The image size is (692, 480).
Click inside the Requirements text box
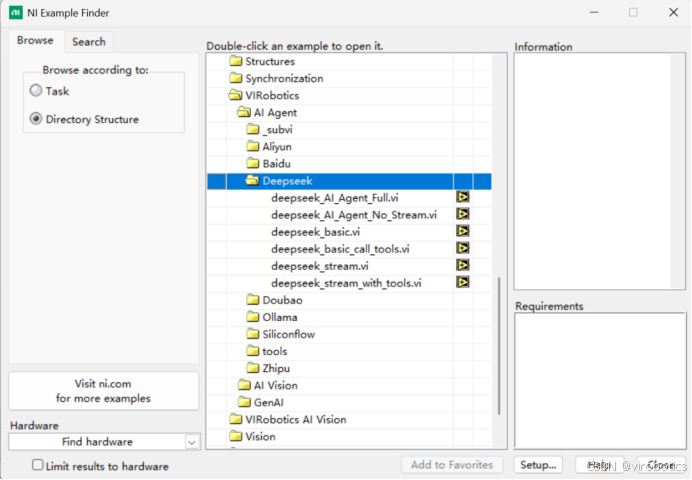coord(599,381)
